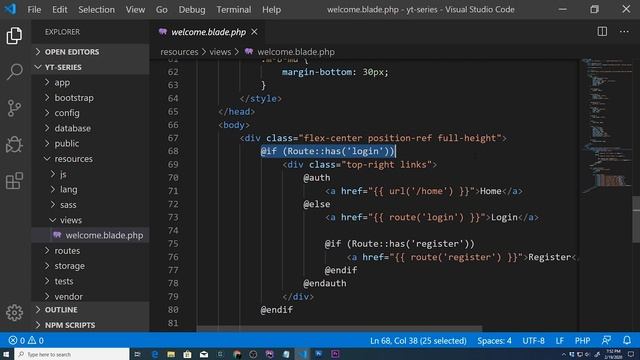The image size is (640, 360).
Task: Open the Help menu
Action: [271, 9]
